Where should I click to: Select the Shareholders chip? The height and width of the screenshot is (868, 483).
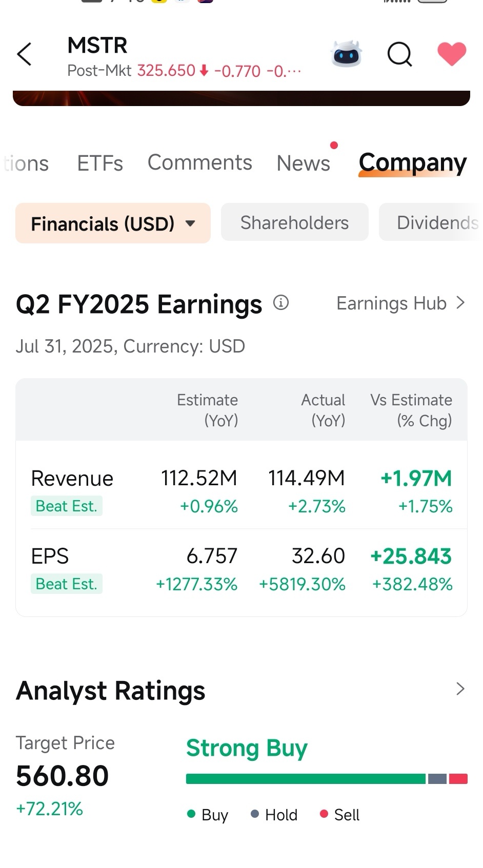(294, 223)
